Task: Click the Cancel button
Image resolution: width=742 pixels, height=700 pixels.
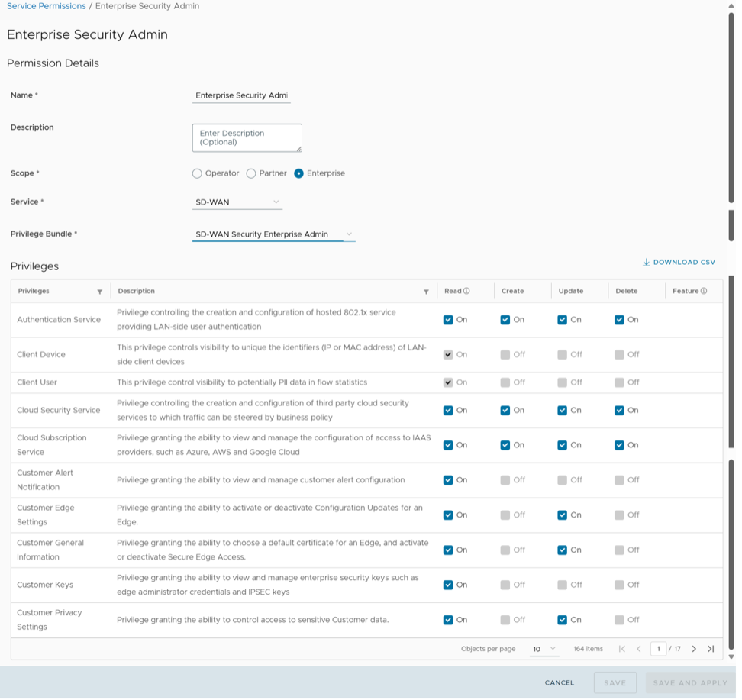Action: (x=559, y=682)
